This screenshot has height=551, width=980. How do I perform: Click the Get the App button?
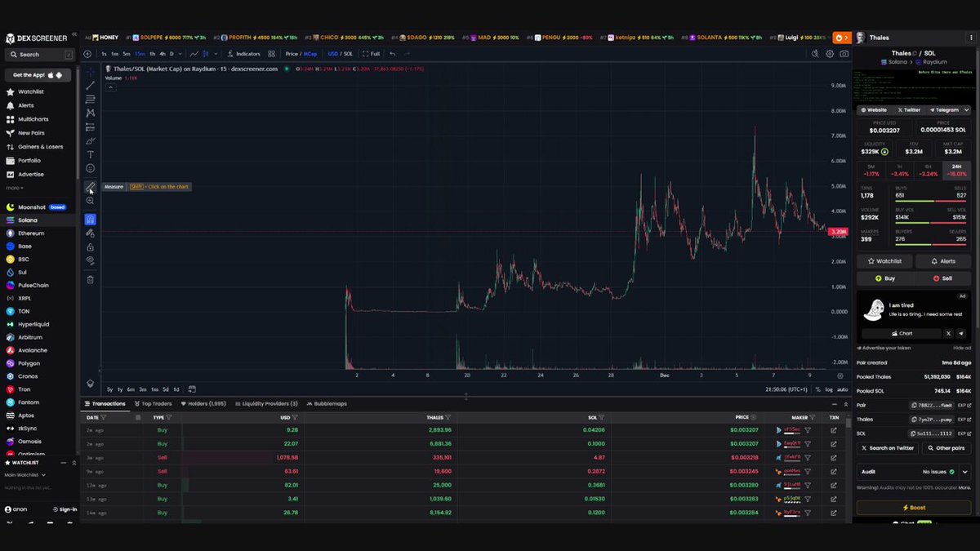click(x=39, y=74)
